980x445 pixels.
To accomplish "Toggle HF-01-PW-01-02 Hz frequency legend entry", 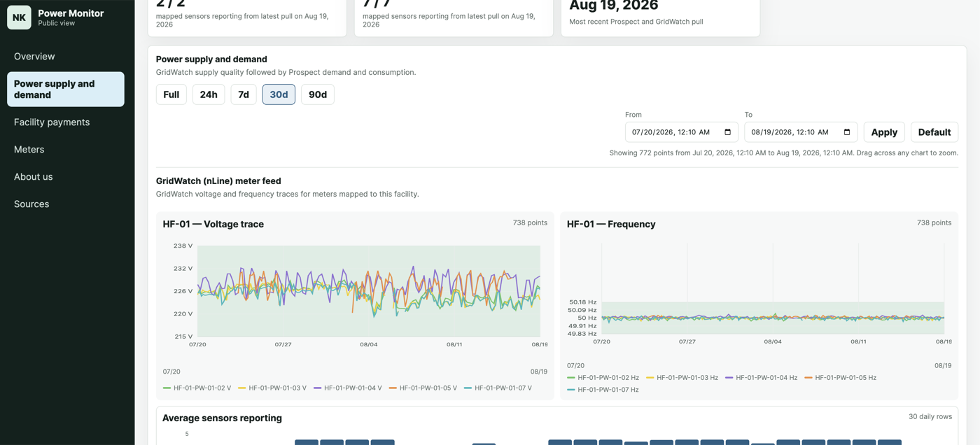I will [603, 378].
